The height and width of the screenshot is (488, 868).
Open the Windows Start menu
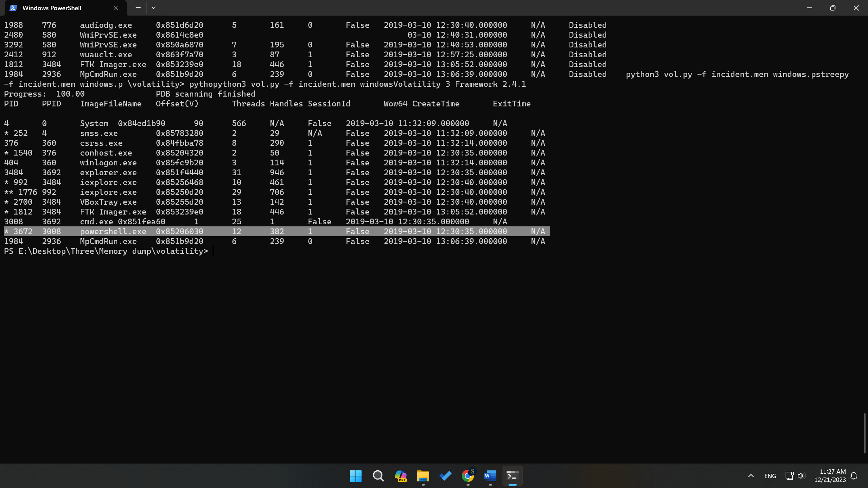[x=356, y=476]
